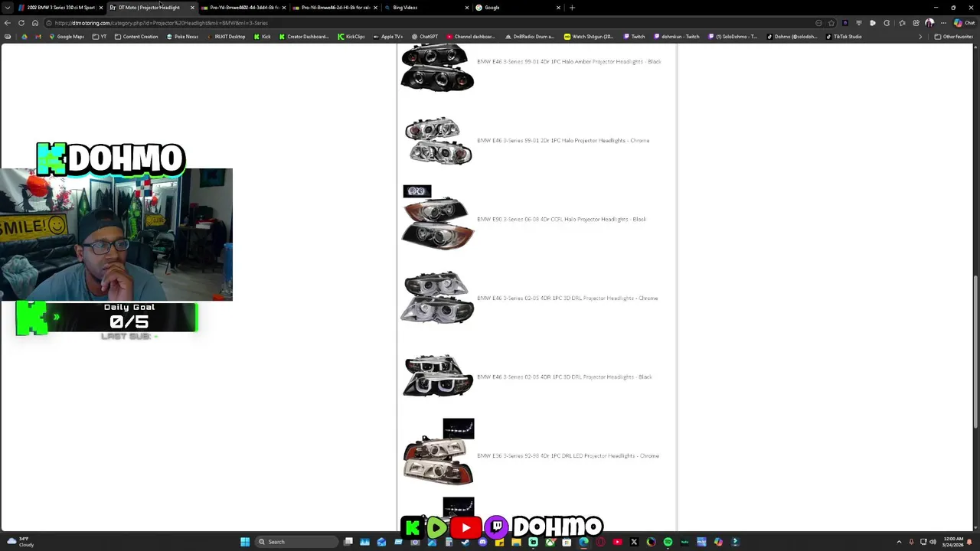Viewport: 980px width, 551px height.
Task: Open E90 06-08 CCFL Halo Black listing
Action: tap(561, 220)
